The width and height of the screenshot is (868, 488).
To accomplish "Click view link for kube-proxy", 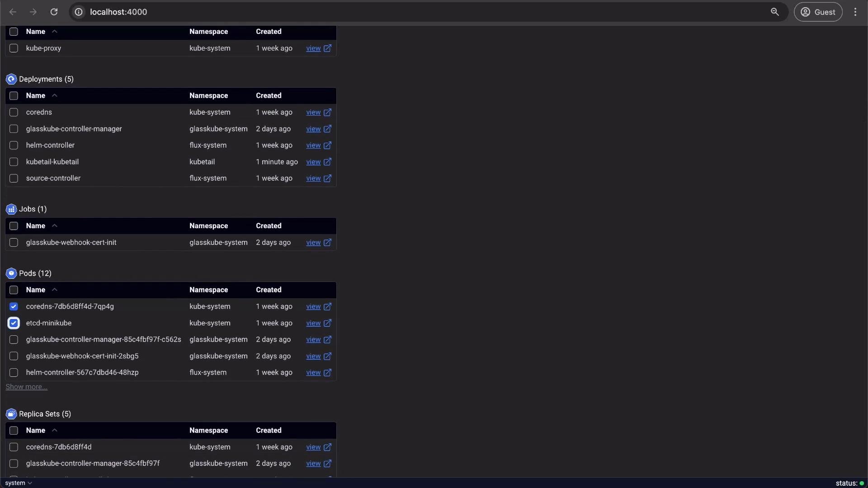I will (313, 48).
